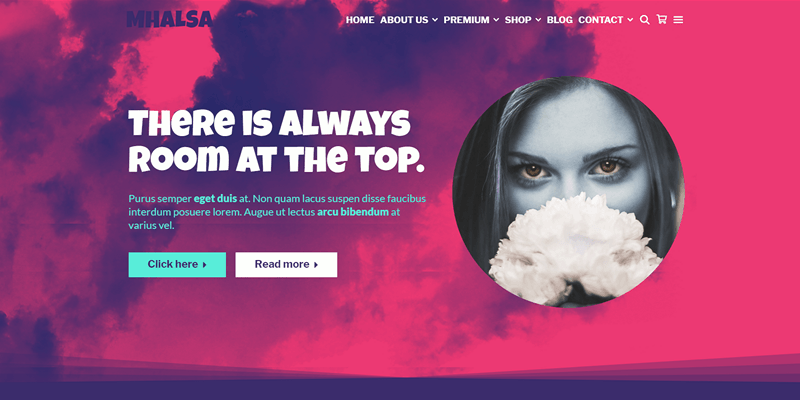Follow the bold arcu bibendum link

click(x=353, y=212)
